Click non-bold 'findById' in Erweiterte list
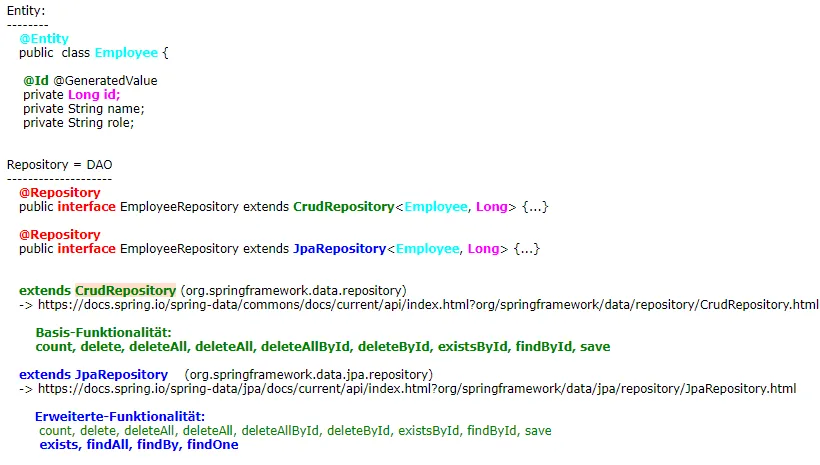The height and width of the screenshot is (465, 820). [492, 431]
